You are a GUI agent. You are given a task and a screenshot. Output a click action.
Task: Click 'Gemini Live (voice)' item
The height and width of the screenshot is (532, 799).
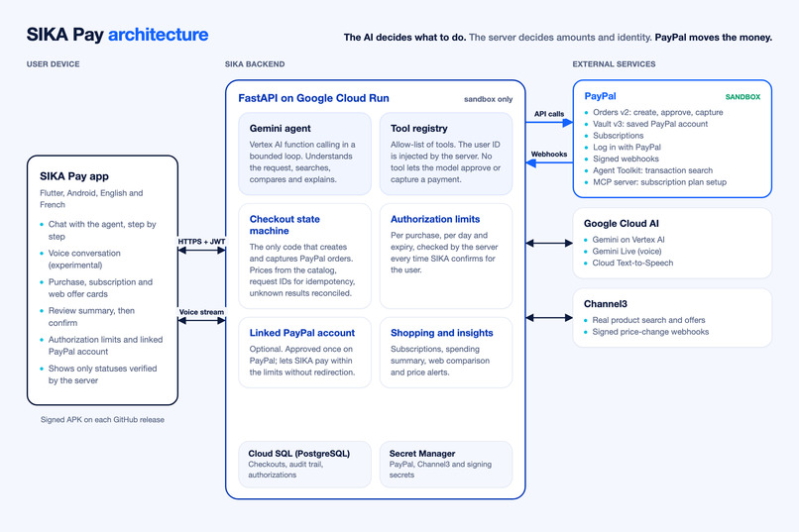point(627,251)
